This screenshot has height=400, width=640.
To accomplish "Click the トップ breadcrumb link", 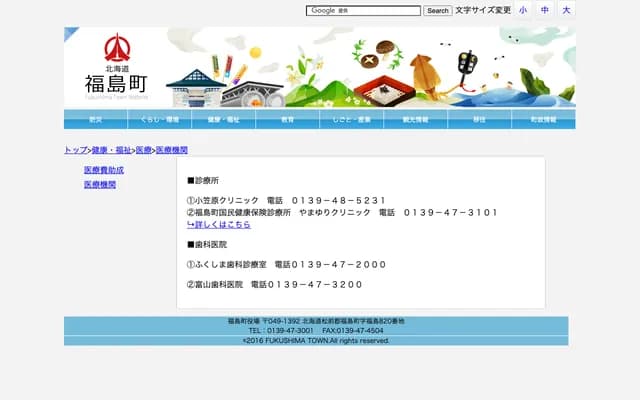I will click(x=75, y=150).
